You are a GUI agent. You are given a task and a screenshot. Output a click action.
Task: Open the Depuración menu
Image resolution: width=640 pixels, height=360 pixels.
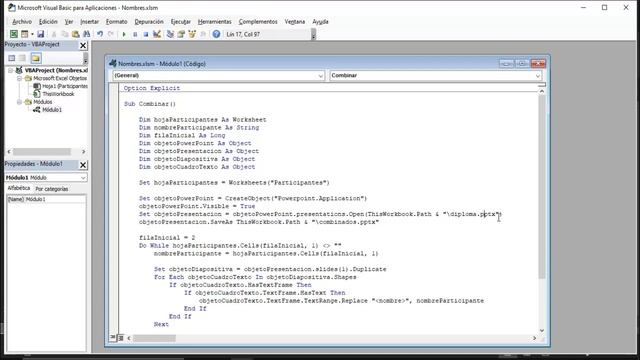(149, 22)
